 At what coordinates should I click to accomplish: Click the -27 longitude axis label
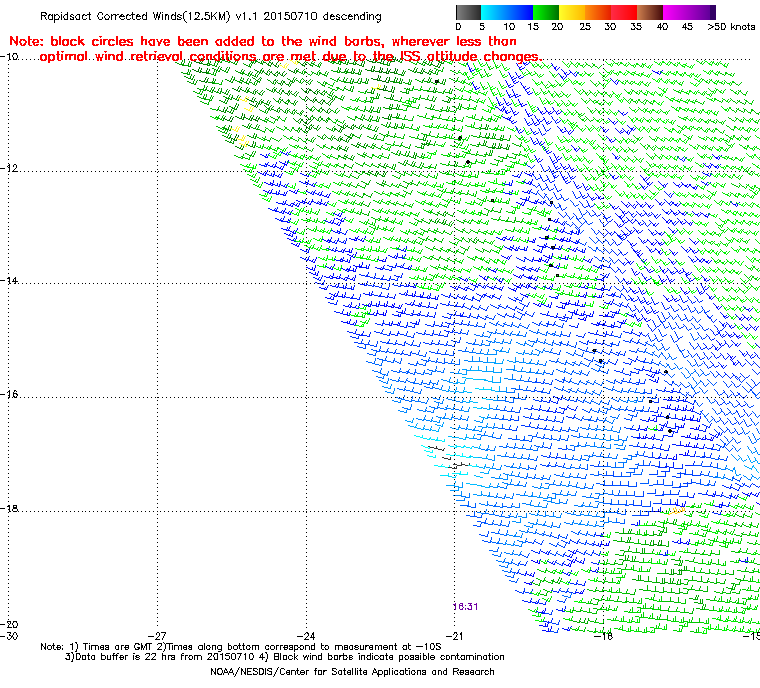tap(157, 636)
